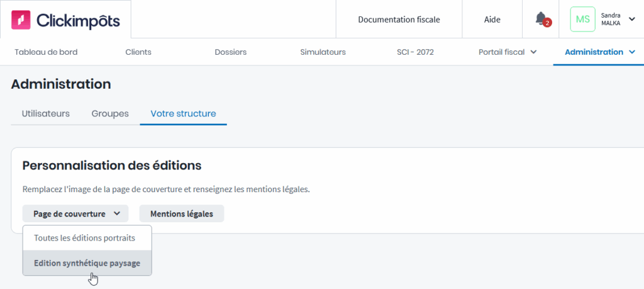Select the Votre structure tab

(x=183, y=114)
